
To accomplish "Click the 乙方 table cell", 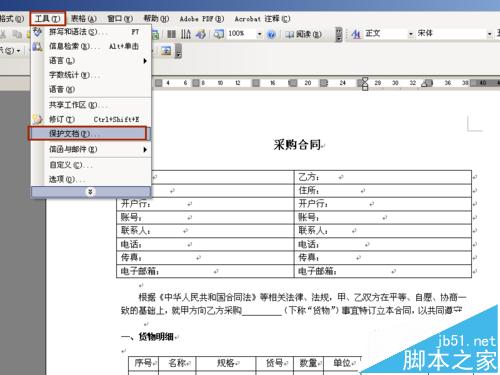I will point(383,177).
